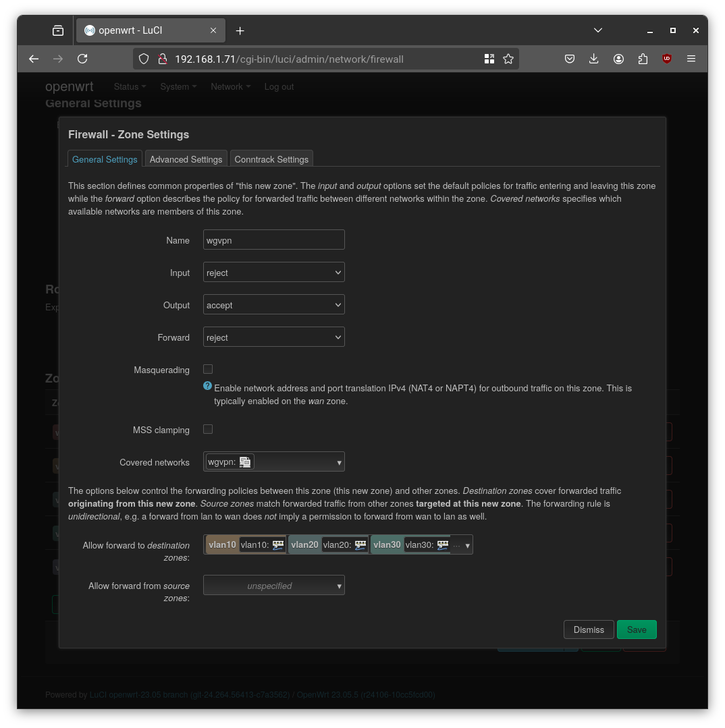Viewport: 725px width, 728px height.
Task: Open the uBlock Origin extension icon
Action: pos(666,59)
